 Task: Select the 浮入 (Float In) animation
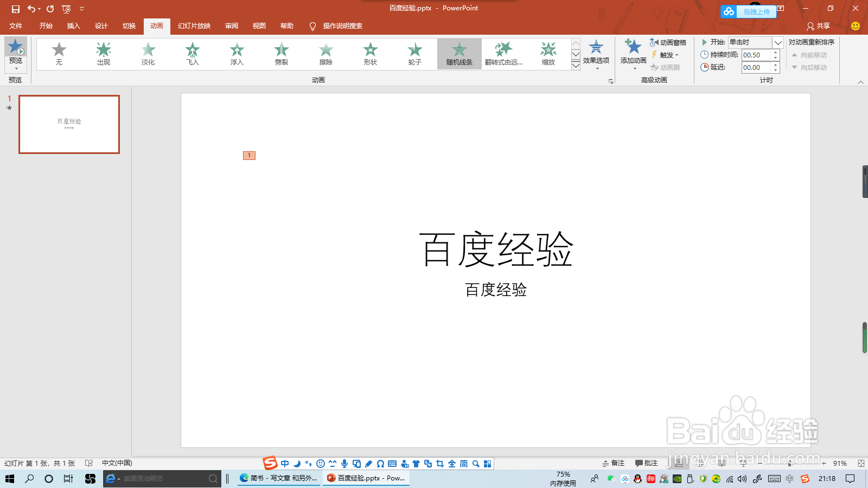237,54
